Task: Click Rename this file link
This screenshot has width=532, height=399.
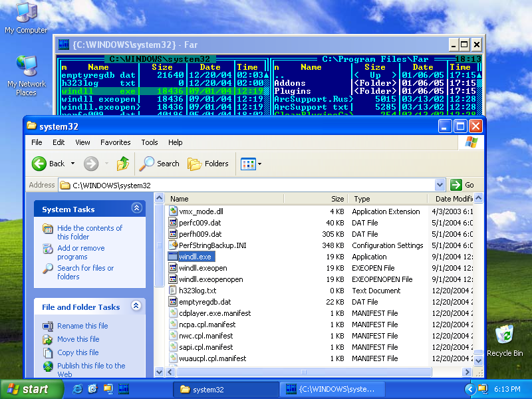Action: (x=82, y=326)
